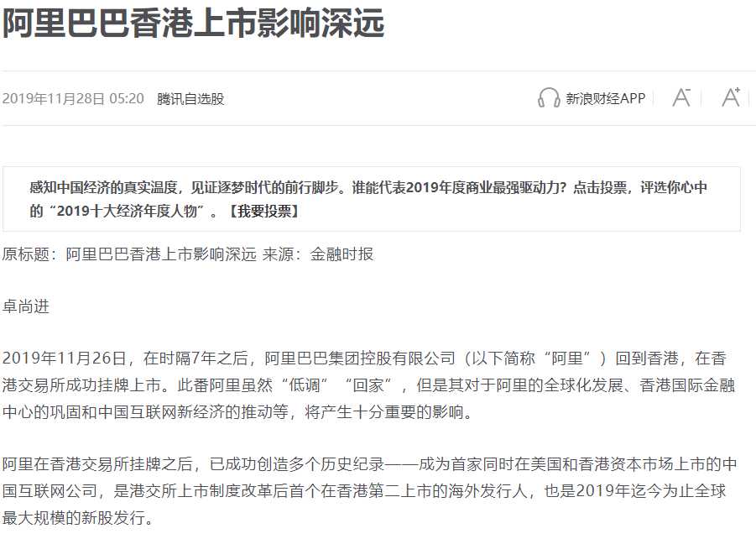Click the “2019十大经济年度人物” phrase
Screen dimensions: 756x539
(x=127, y=211)
